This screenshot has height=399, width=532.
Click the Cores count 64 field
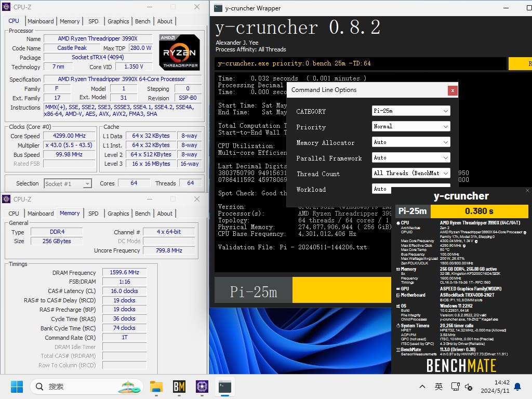(x=134, y=183)
